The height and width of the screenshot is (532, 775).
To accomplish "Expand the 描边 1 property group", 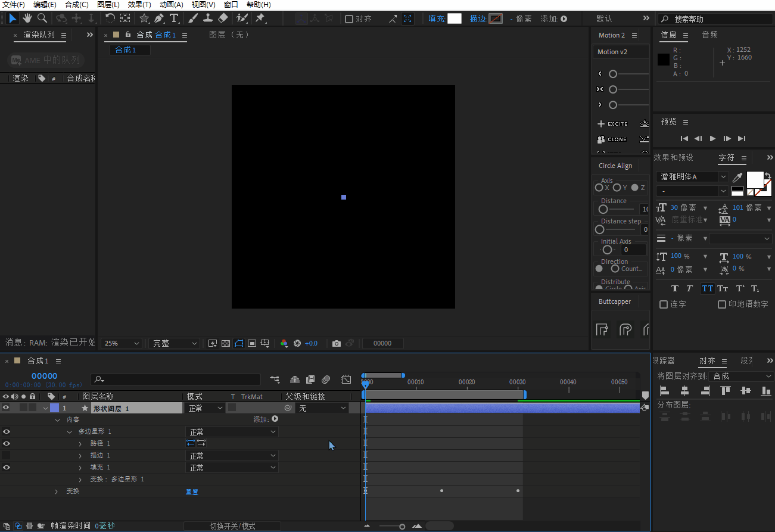I will tap(80, 456).
